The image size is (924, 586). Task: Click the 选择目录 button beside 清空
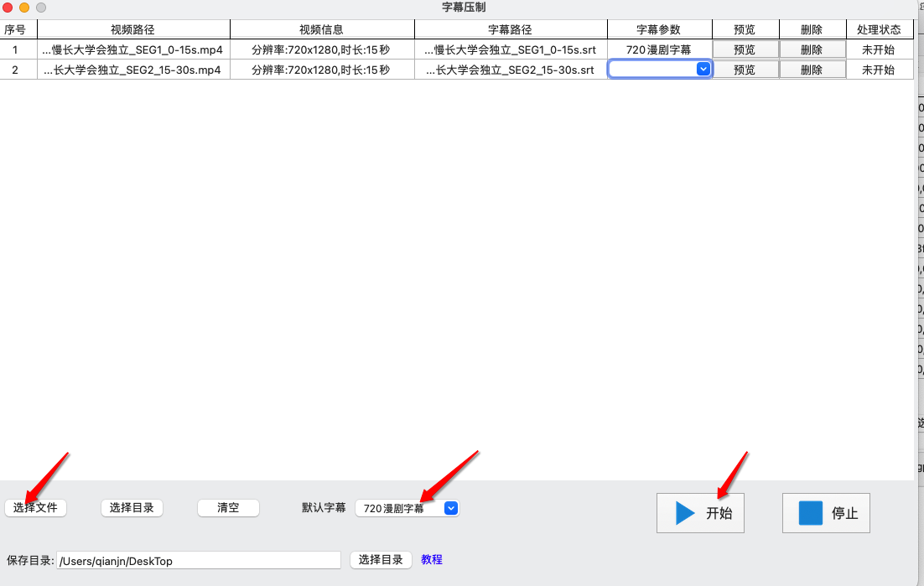[132, 508]
